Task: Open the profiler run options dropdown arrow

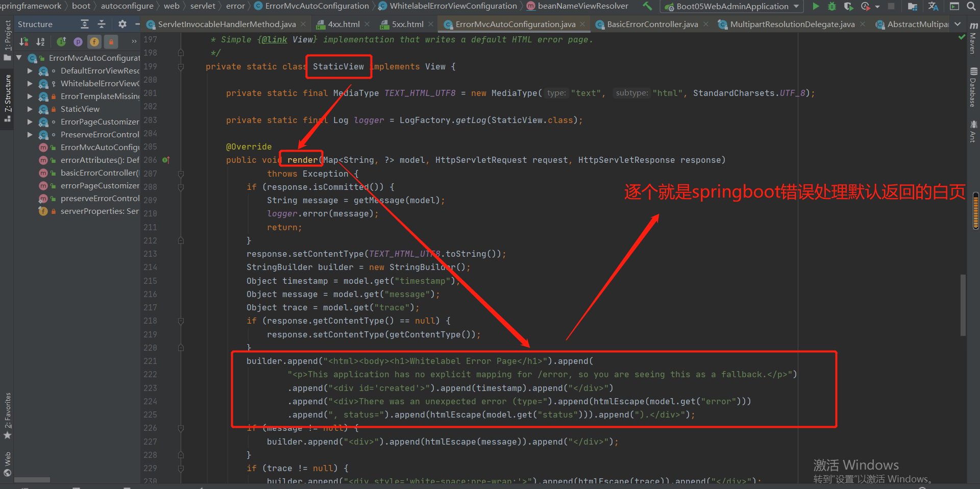Action: point(877,7)
